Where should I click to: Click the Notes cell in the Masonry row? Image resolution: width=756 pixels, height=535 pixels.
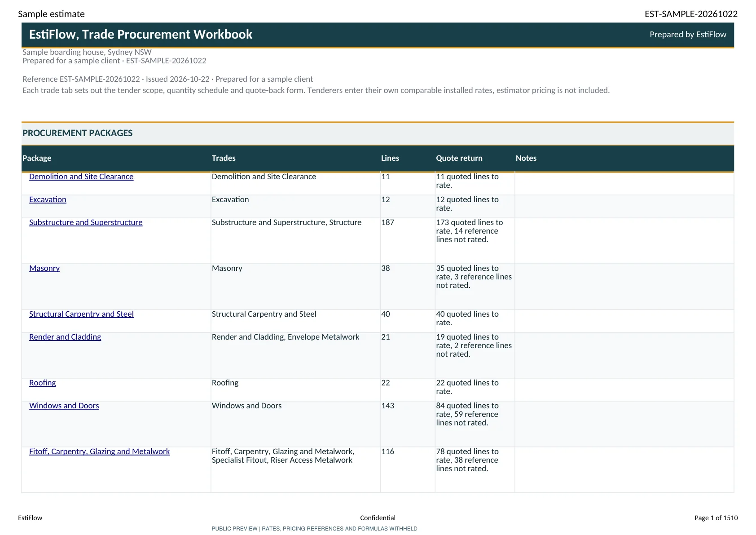624,287
